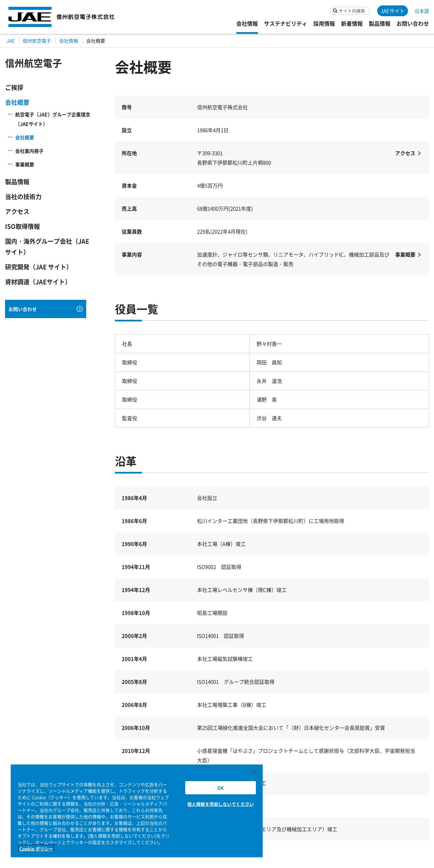Open 当社の技術力 in sidebar

pyautogui.click(x=23, y=197)
